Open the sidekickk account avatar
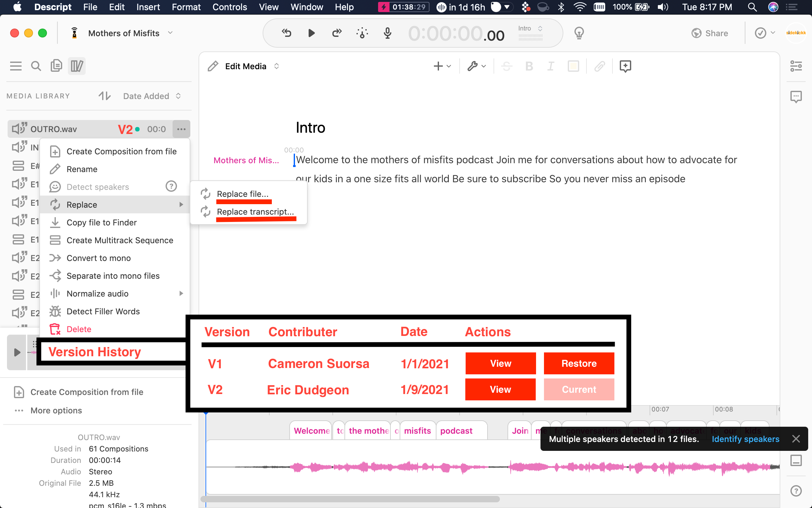The height and width of the screenshot is (508, 812). pyautogui.click(x=796, y=33)
